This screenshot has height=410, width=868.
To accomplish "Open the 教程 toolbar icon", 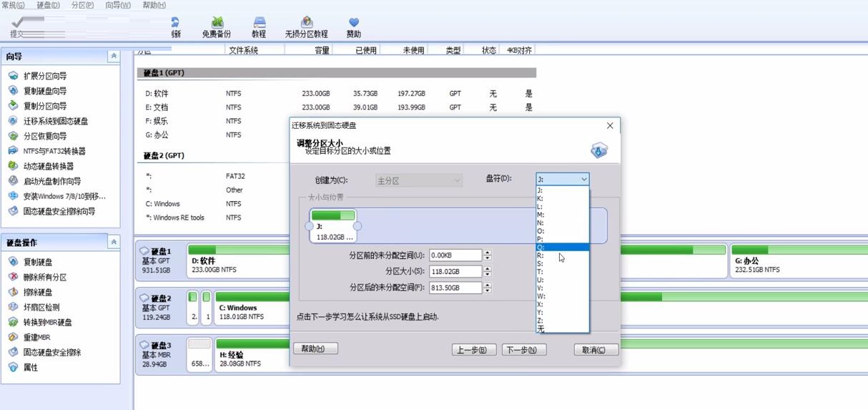I will point(259,23).
